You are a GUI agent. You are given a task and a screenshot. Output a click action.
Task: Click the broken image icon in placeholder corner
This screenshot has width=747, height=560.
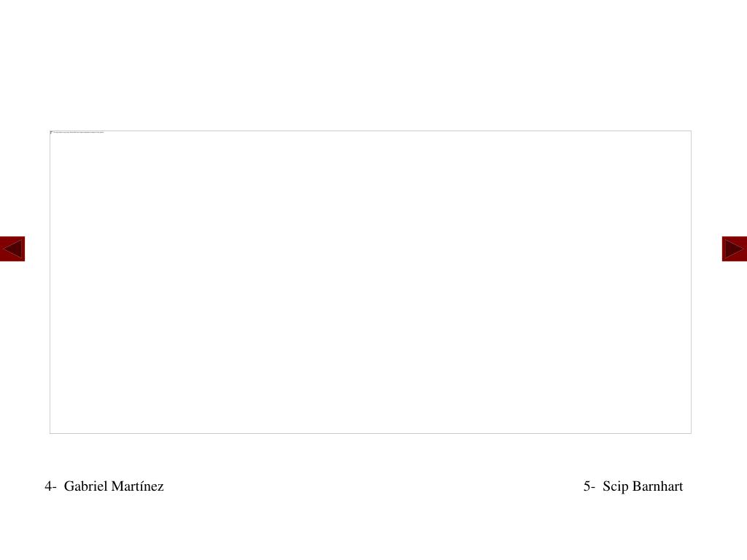pos(52,133)
